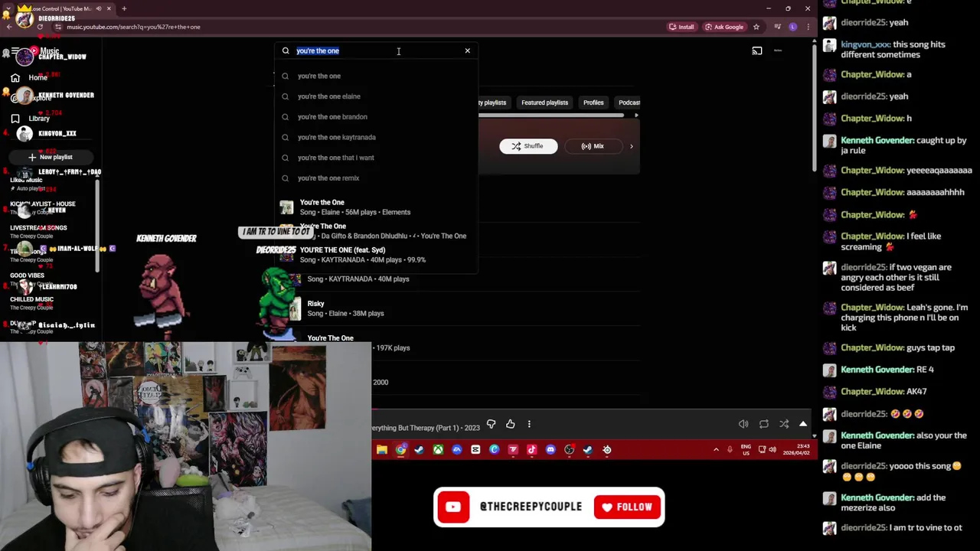Select the 'you're the one that I want' suggestion
980x551 pixels.
(x=377, y=158)
